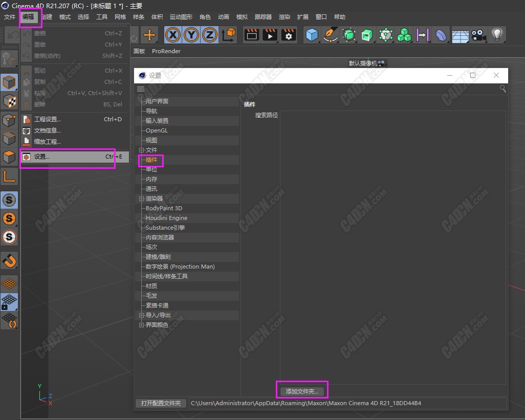The image size is (525, 420).
Task: Open the 模式 menu
Action: pos(64,17)
